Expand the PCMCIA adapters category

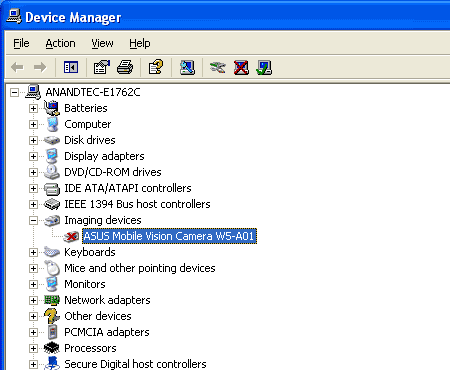(x=33, y=332)
